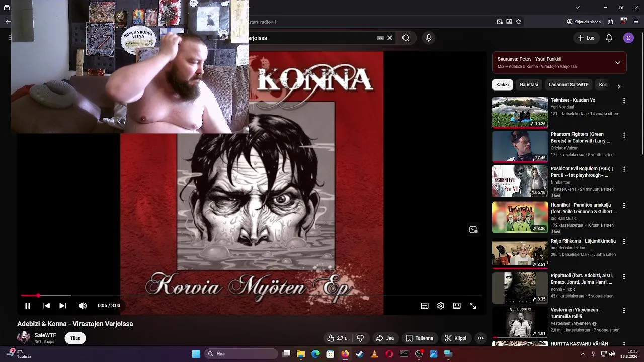Open options for Reijo Rihkama video
This screenshot has width=644, height=362.
pos(624,242)
